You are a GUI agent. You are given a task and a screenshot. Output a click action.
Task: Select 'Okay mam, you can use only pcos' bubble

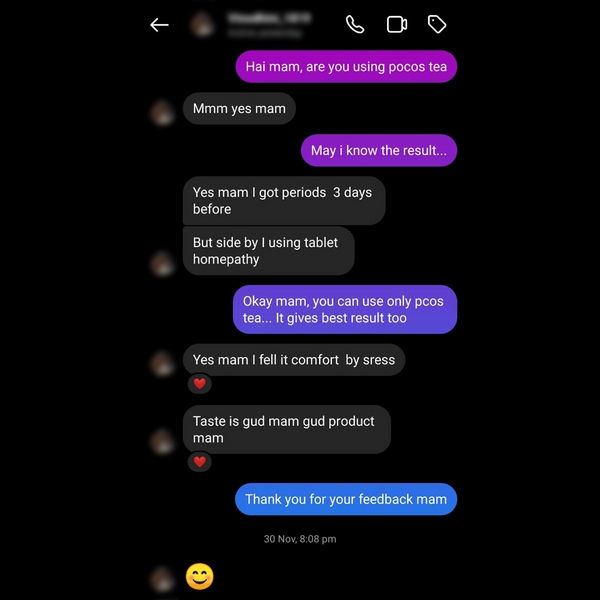click(x=345, y=309)
